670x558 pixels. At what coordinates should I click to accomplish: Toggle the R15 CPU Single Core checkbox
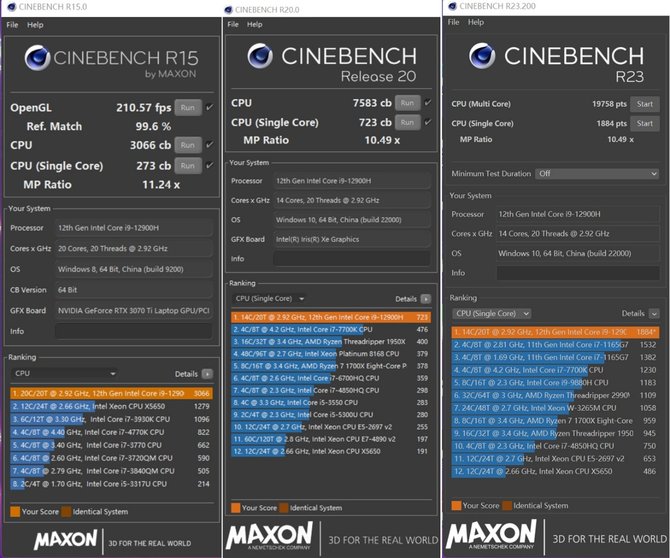point(209,165)
